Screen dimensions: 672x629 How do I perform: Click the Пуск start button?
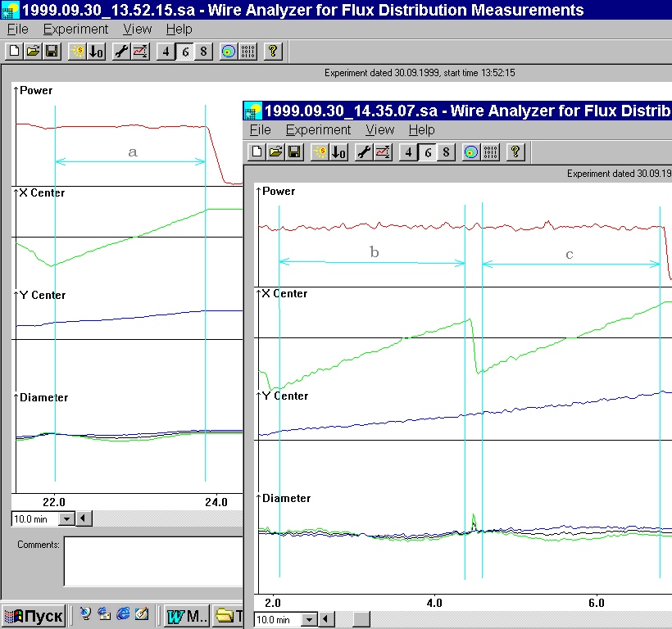[x=34, y=616]
